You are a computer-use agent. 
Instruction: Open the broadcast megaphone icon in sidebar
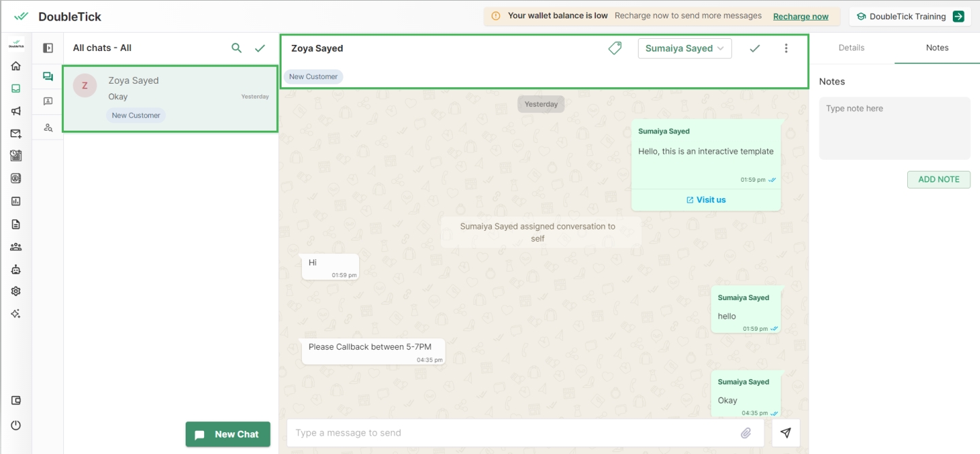[x=16, y=111]
